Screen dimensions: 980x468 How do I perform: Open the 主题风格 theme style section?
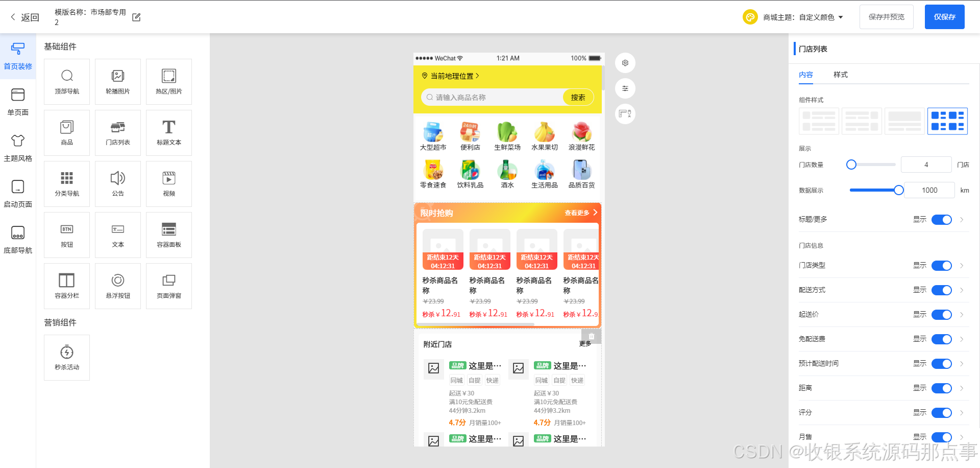18,148
